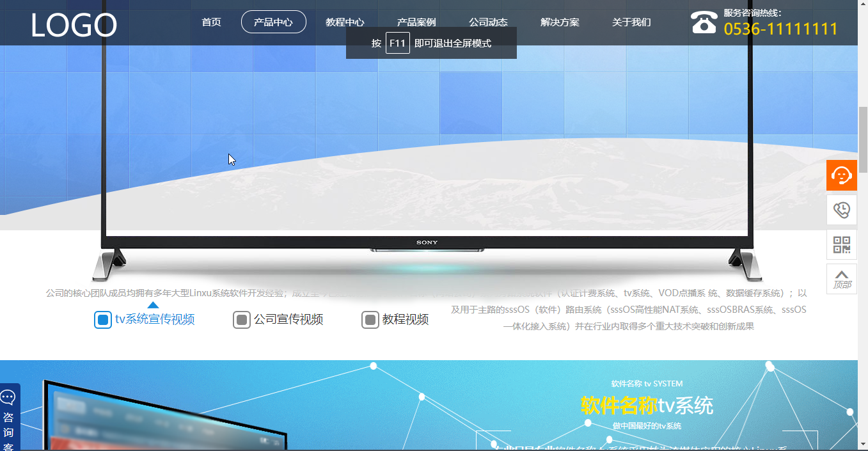Choose the 教程视频 video option
This screenshot has height=451, width=868.
point(395,320)
